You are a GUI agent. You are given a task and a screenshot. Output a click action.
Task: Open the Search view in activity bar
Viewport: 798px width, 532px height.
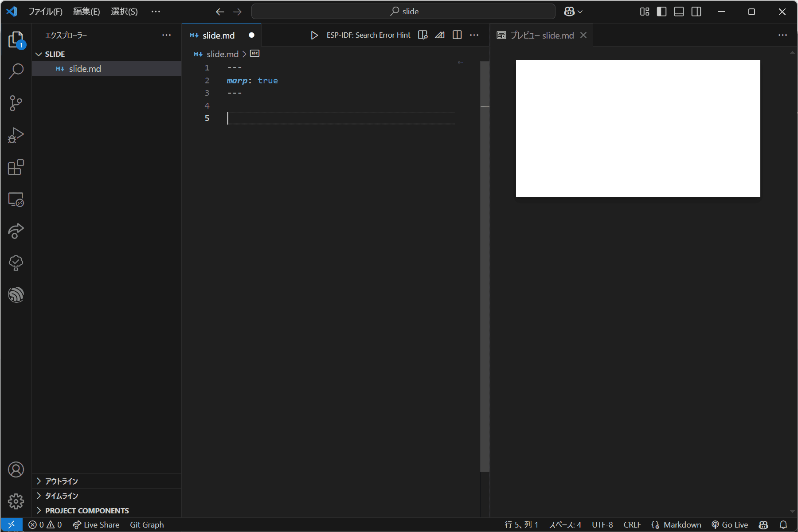(x=16, y=71)
